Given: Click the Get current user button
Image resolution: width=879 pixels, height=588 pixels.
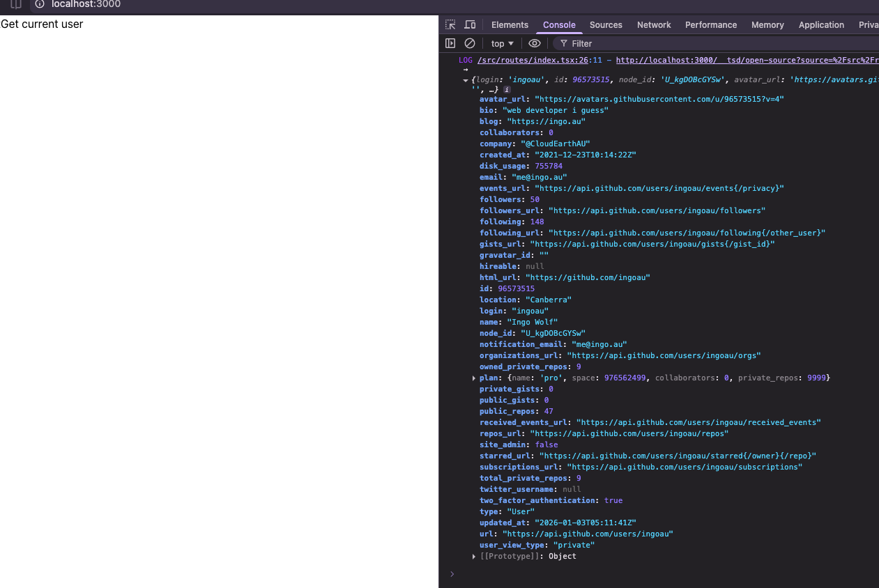Looking at the screenshot, I should 42,24.
